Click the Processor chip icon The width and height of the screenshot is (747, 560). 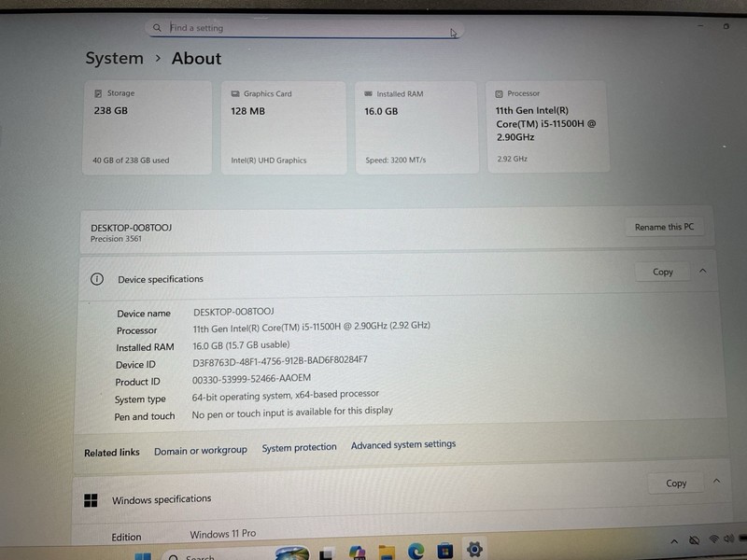click(x=499, y=94)
